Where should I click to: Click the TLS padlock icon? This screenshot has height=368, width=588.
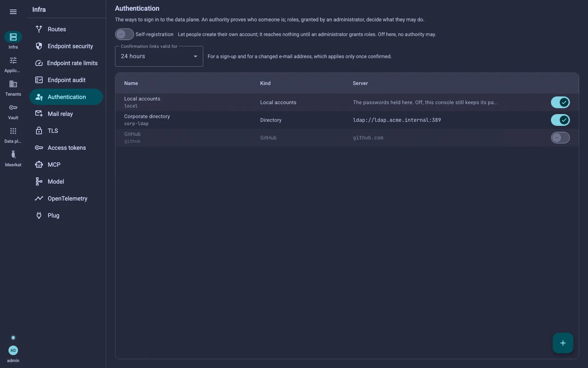click(x=39, y=131)
